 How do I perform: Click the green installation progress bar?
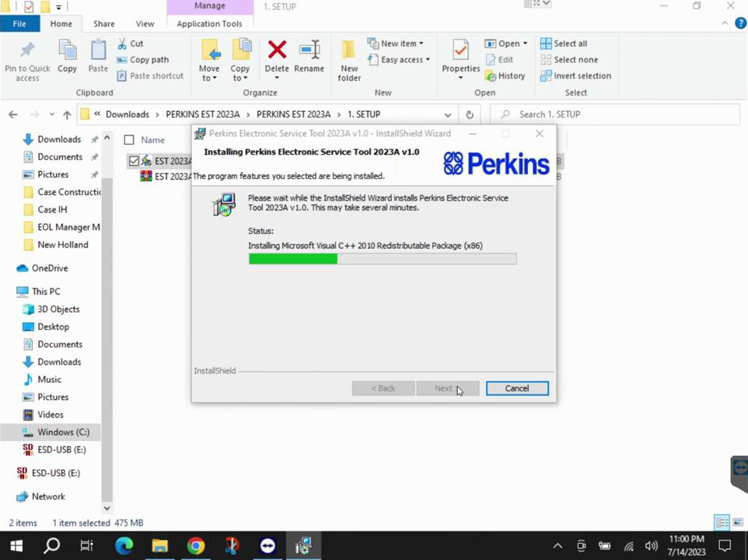tap(293, 259)
